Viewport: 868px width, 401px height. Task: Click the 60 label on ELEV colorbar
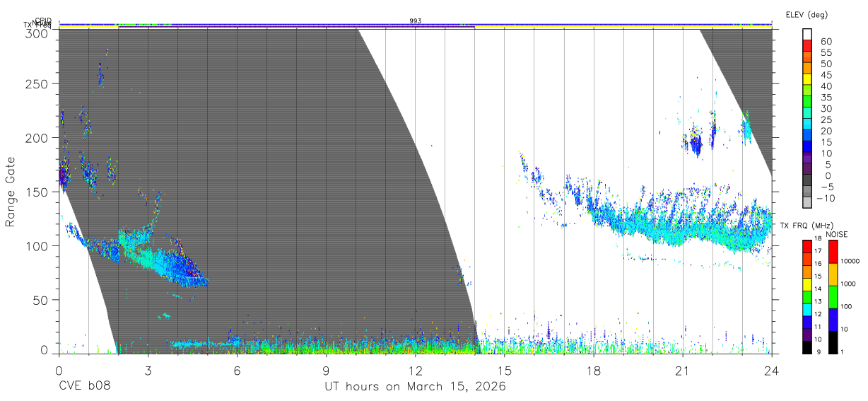826,41
